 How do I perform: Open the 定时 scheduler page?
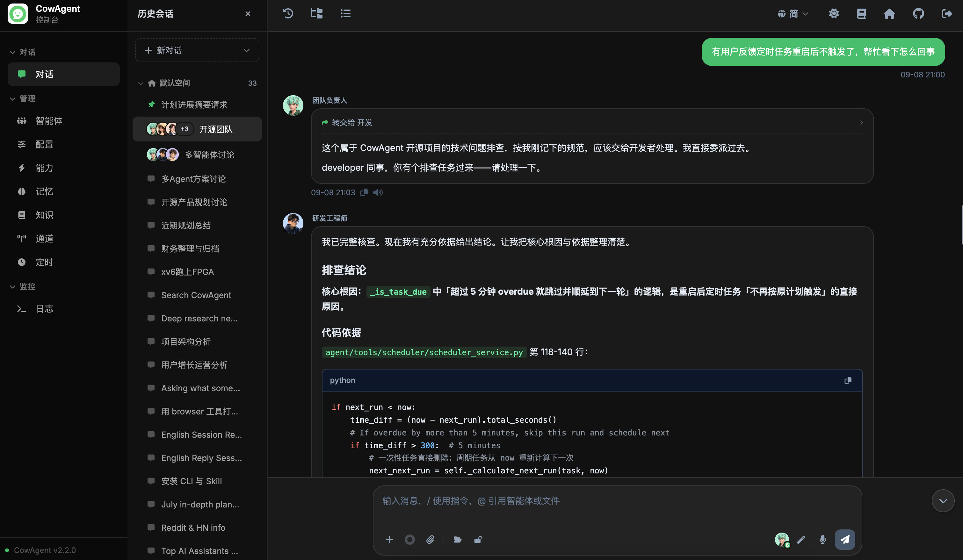64,262
